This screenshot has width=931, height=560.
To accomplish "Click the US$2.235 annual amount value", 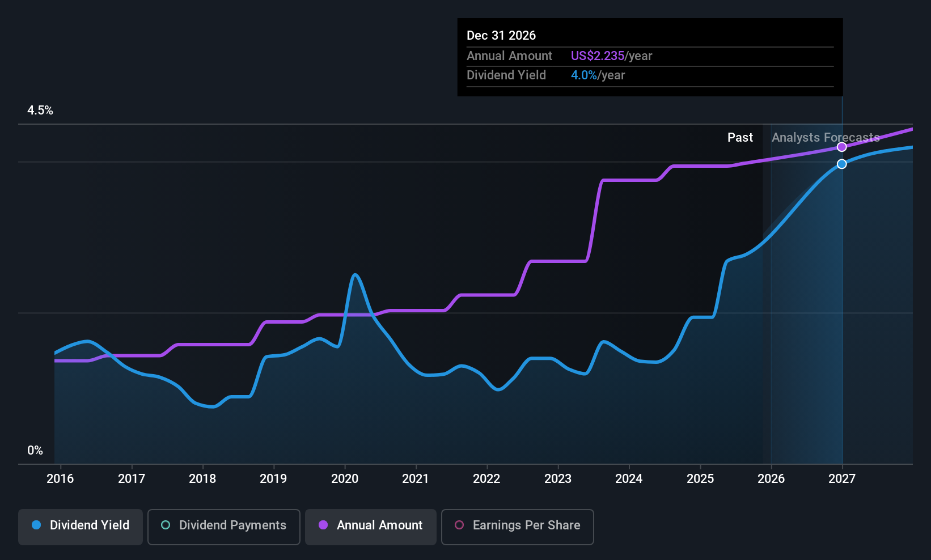I will (x=597, y=56).
